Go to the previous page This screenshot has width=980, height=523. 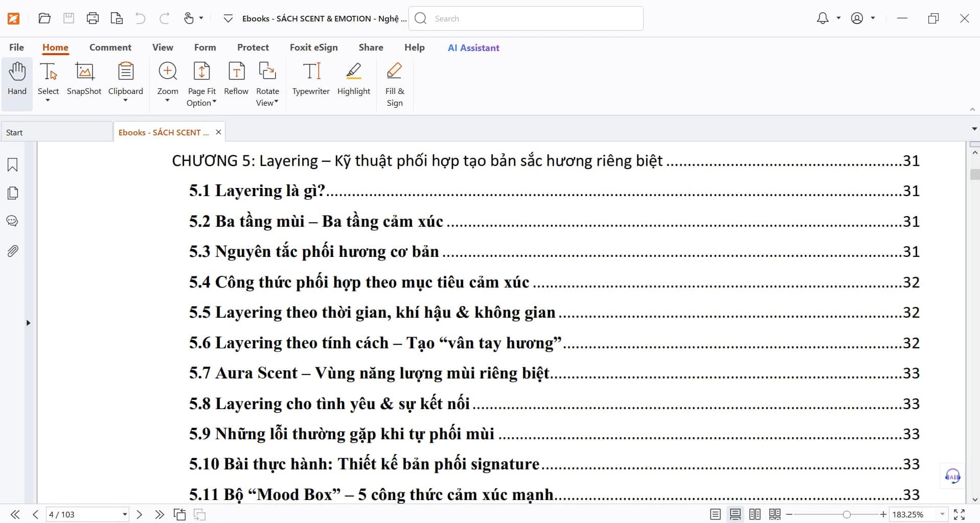tap(35, 514)
